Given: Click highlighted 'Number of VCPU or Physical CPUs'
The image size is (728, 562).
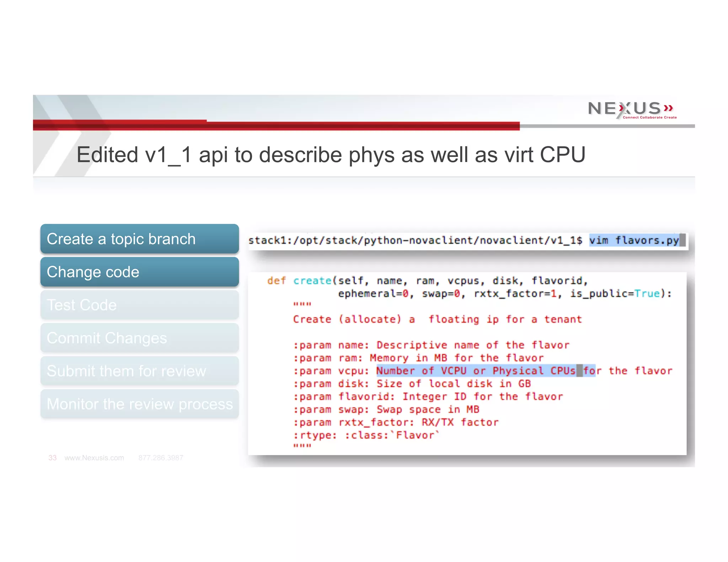Looking at the screenshot, I should point(476,371).
